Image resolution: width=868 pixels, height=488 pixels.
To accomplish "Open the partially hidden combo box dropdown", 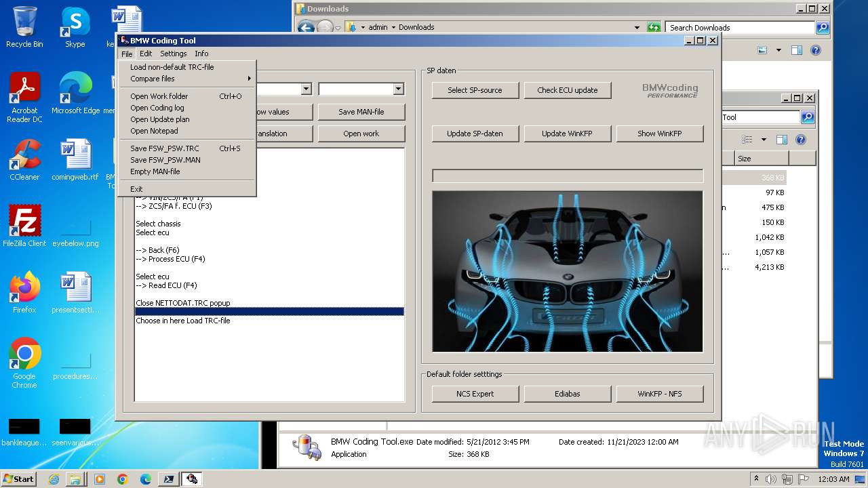I will click(307, 89).
